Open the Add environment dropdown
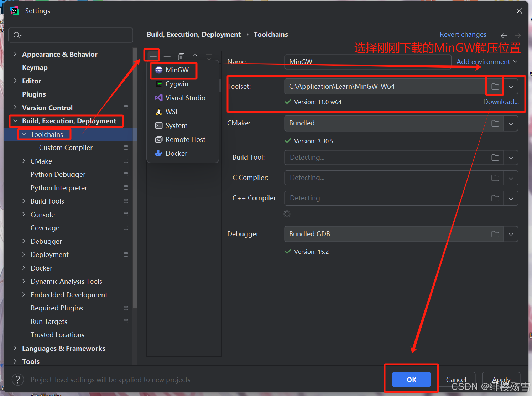 (487, 62)
